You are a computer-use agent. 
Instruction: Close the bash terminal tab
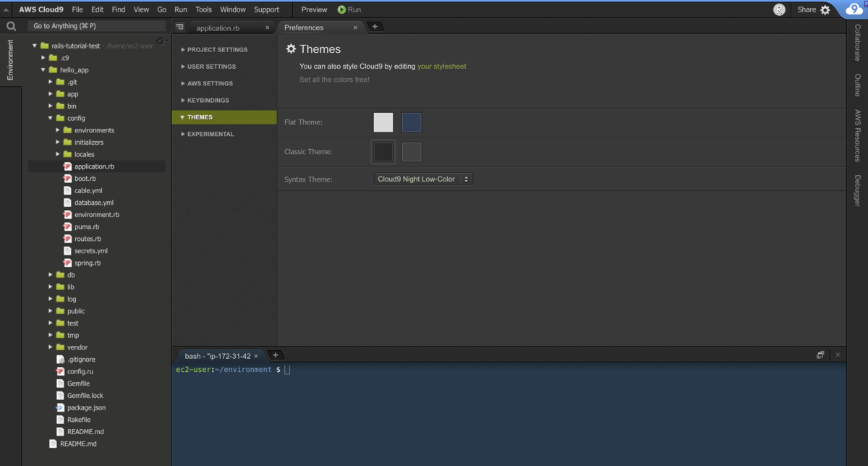[256, 356]
